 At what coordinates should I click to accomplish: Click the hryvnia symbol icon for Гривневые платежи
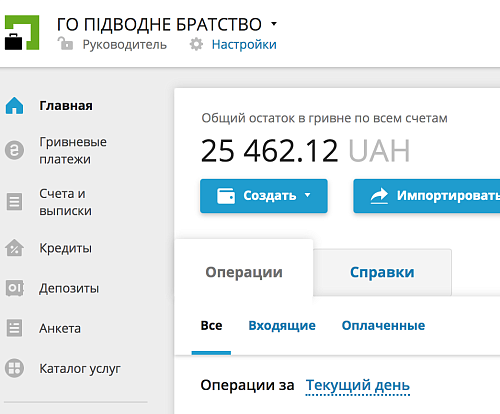(14, 150)
